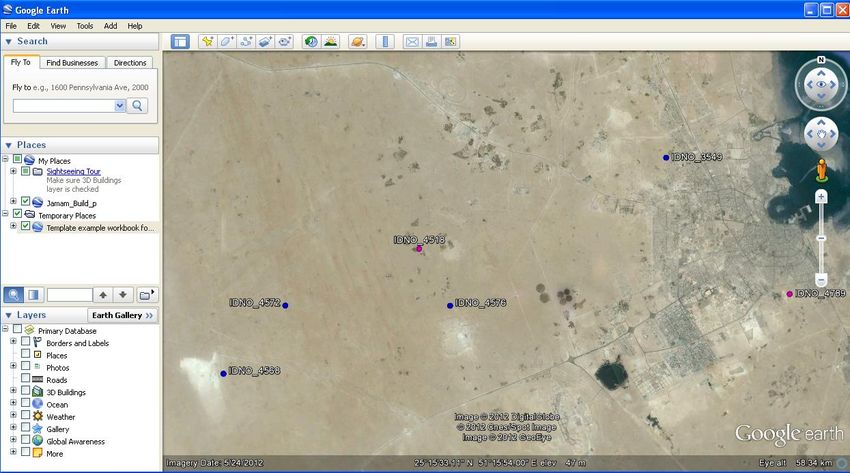850x473 pixels.
Task: Enable the Weather layer checkbox
Action: pyautogui.click(x=25, y=416)
